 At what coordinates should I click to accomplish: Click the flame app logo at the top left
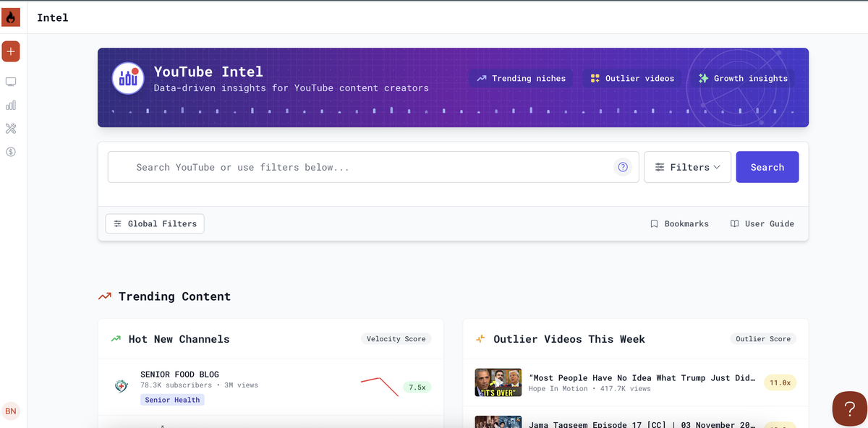10,17
